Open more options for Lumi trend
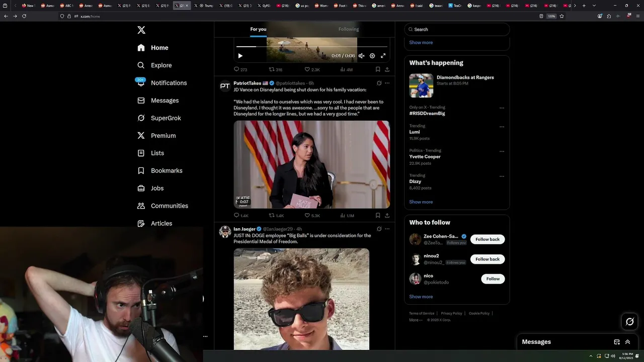 [502, 127]
